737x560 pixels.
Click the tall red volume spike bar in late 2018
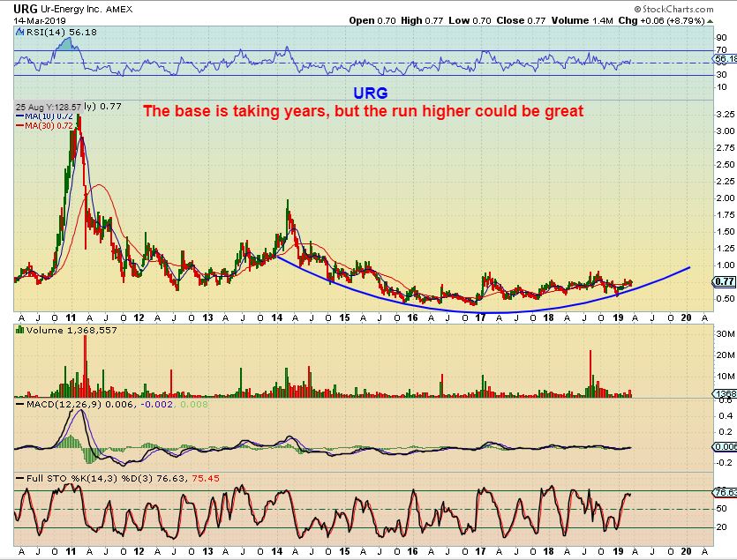click(590, 374)
